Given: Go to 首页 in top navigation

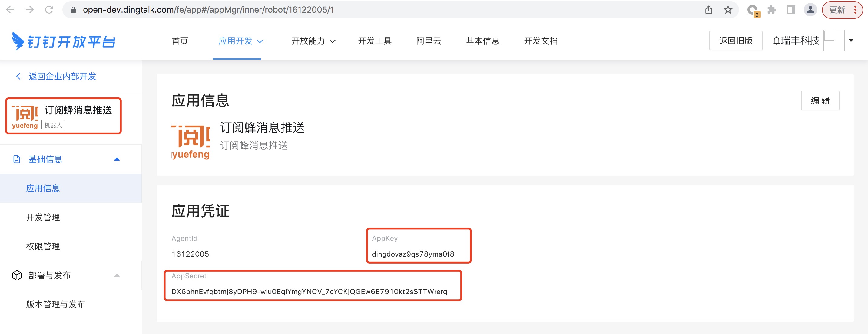Looking at the screenshot, I should pos(180,41).
